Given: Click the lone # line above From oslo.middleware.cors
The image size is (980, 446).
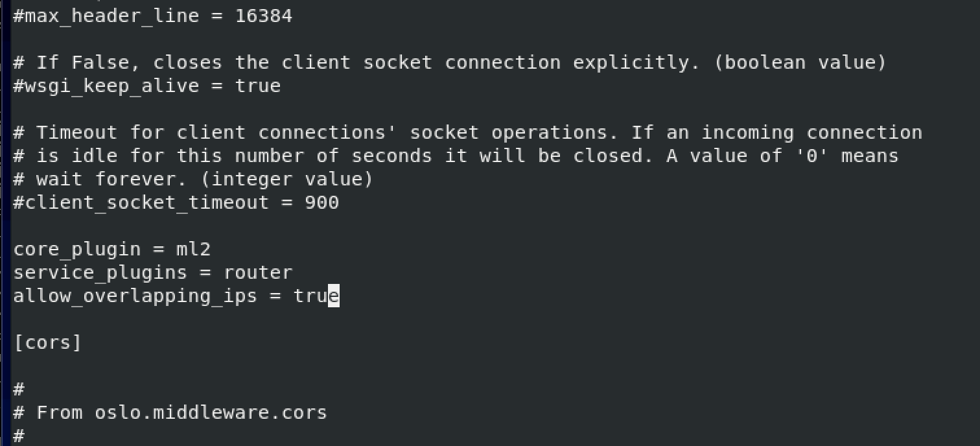Looking at the screenshot, I should [x=19, y=390].
